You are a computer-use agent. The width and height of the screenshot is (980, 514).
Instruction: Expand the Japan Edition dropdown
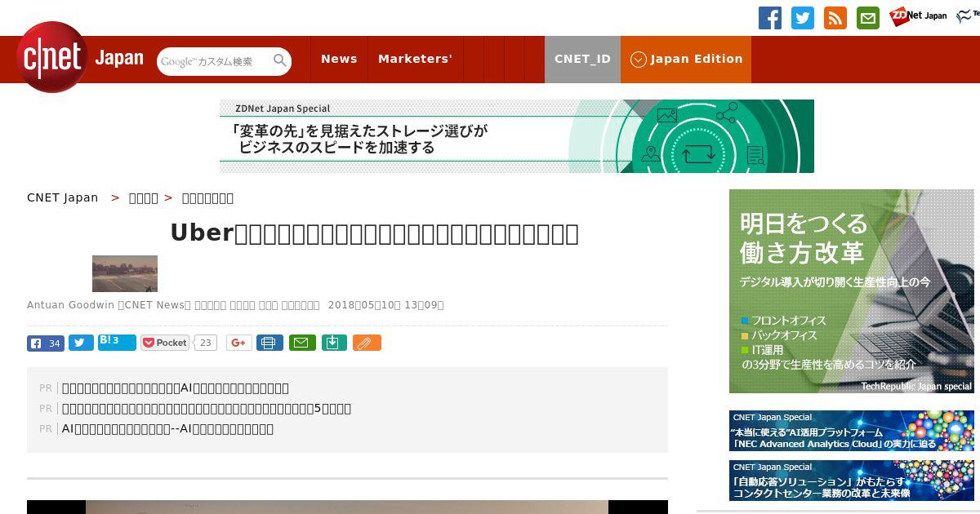686,59
